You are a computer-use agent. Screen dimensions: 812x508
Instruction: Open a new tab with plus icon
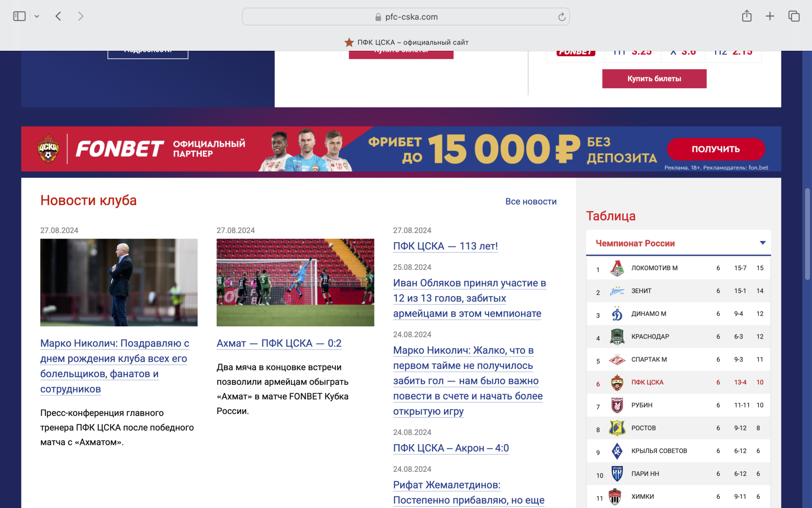(x=770, y=16)
